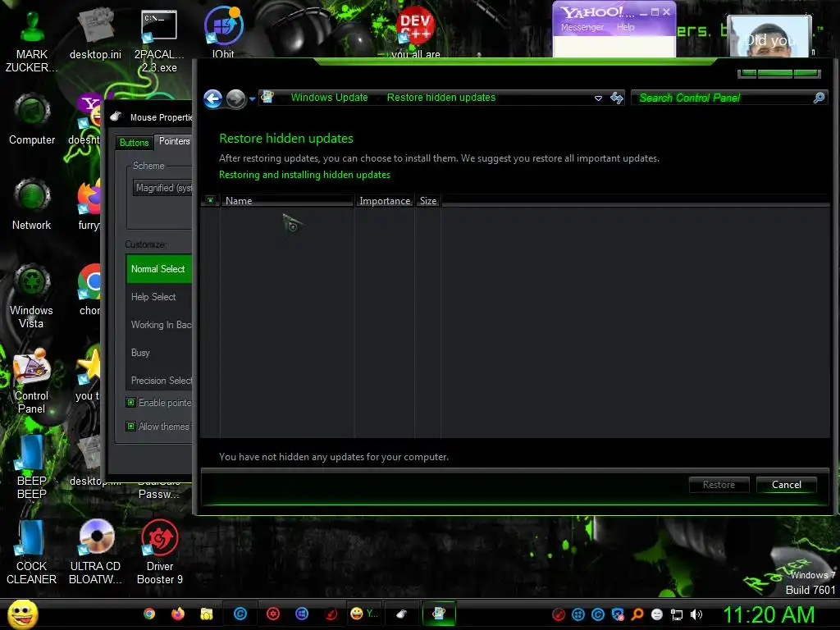
Task: Open MARK ZUCKER desktop icon
Action: 32,40
